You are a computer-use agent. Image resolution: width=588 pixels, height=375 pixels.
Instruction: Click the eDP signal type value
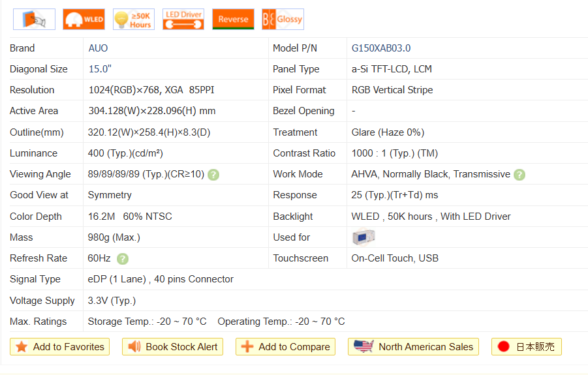pyautogui.click(x=161, y=279)
